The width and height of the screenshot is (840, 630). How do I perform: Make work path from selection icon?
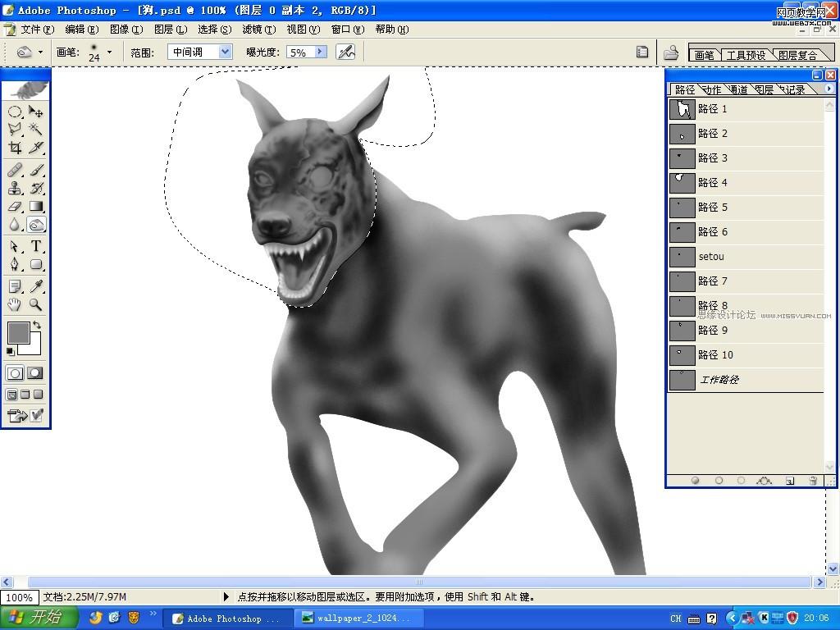765,481
